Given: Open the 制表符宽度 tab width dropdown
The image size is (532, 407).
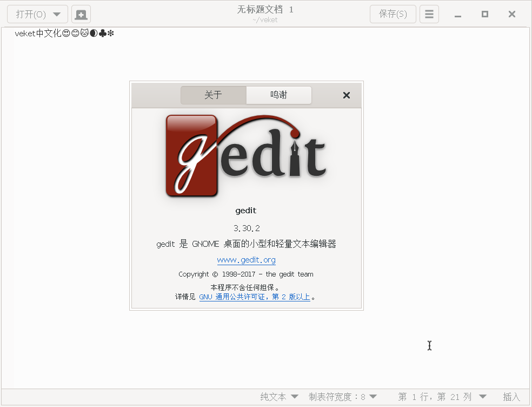Looking at the screenshot, I should [x=343, y=397].
